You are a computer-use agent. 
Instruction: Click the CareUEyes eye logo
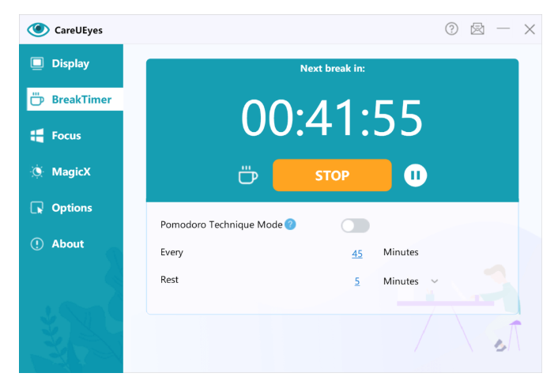(x=39, y=29)
